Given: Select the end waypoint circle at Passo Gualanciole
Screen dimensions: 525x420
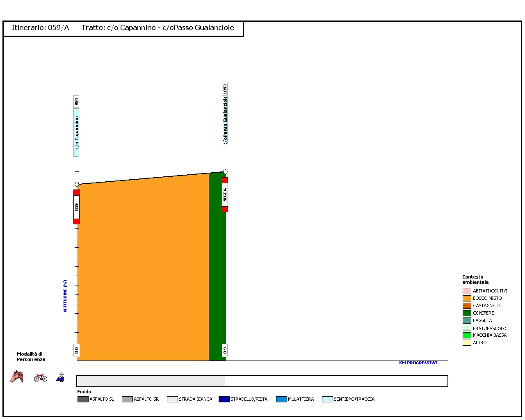Looking at the screenshot, I should click(225, 172).
